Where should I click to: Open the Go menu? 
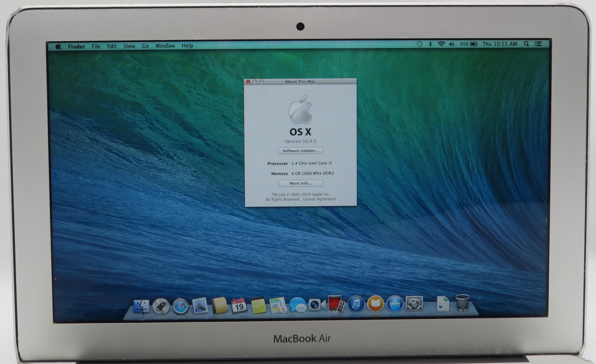[x=145, y=46]
